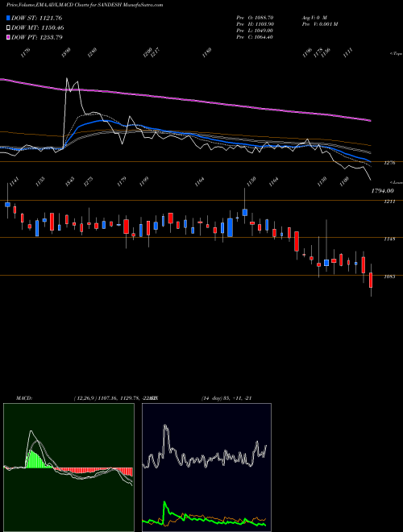Click the green ADX line spike in the ADX panel
Viewport: 403px width, 532px height.
165,501
